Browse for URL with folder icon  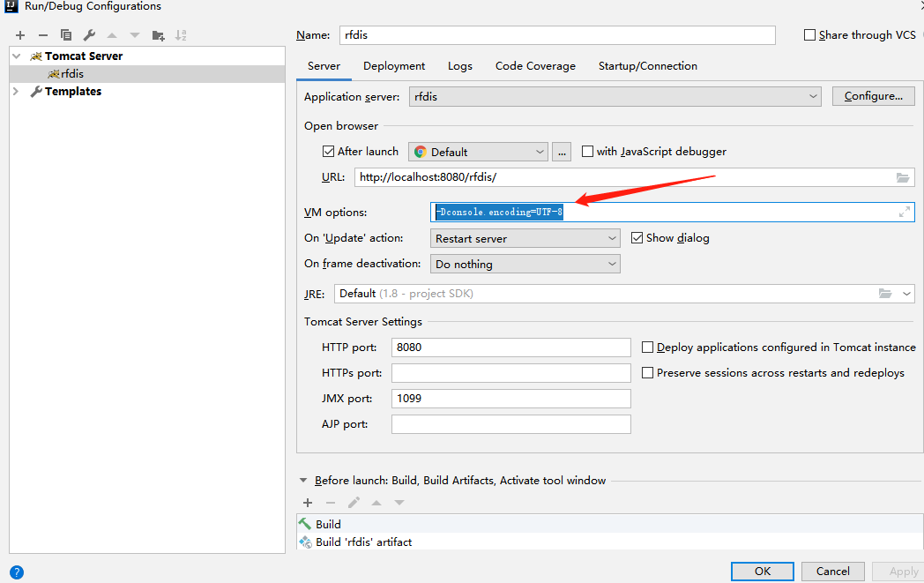click(903, 177)
